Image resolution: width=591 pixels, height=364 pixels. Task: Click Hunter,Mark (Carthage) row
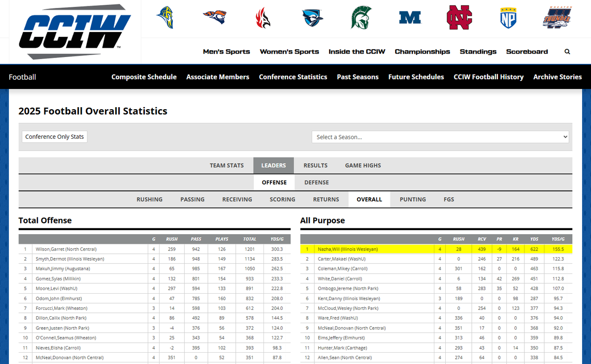[x=436, y=348]
